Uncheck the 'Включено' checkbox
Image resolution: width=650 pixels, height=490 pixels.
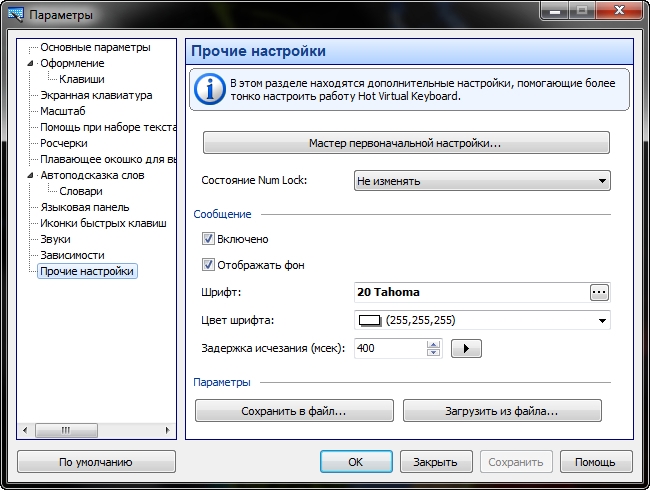(209, 239)
